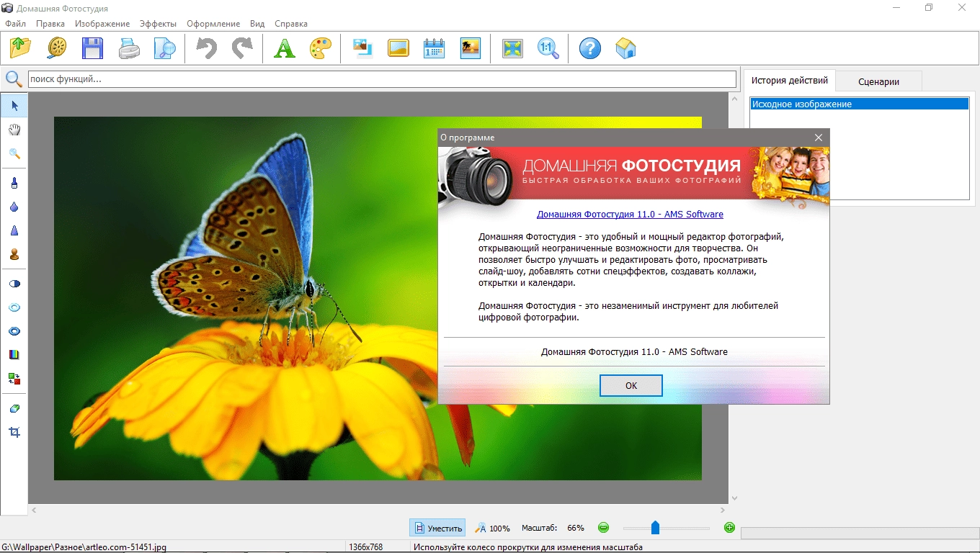Select the arrow pointer tool
The height and width of the screenshot is (553, 980).
tap(14, 105)
